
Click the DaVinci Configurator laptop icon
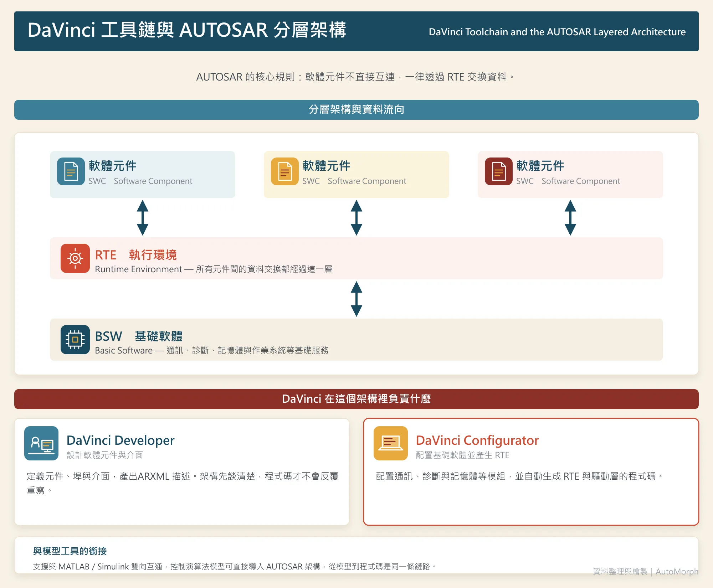coord(391,443)
